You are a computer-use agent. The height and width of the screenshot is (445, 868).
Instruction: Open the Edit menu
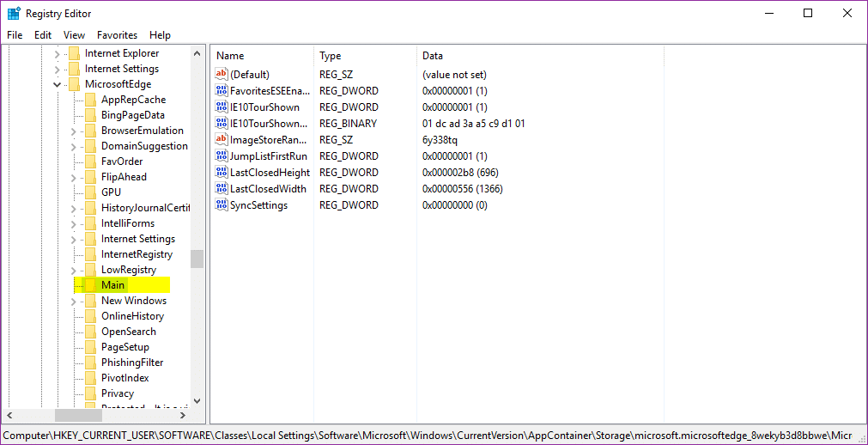click(x=43, y=35)
